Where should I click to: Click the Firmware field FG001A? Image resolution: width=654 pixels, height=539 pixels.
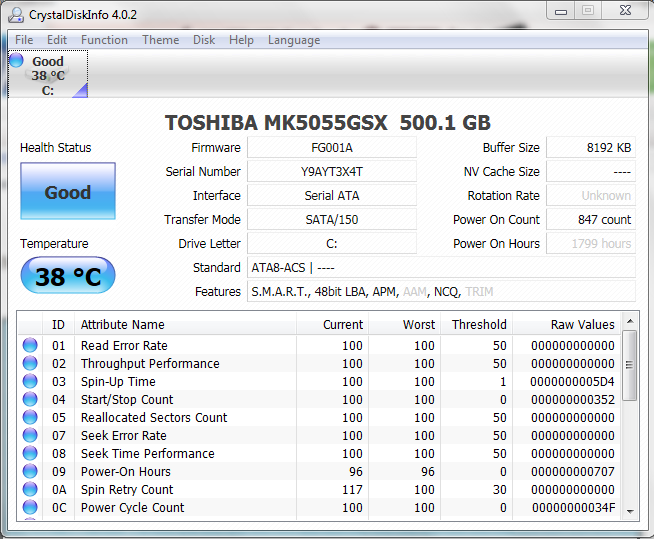pos(332,148)
